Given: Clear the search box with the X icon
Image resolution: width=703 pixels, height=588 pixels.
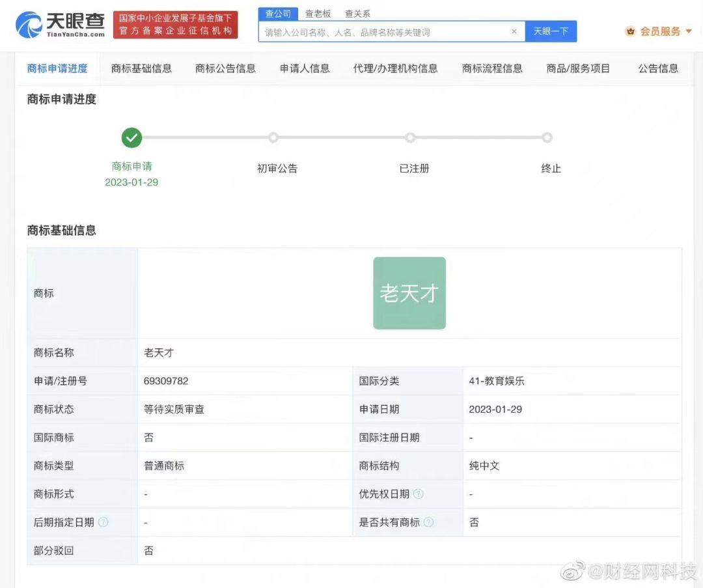Looking at the screenshot, I should coord(514,31).
